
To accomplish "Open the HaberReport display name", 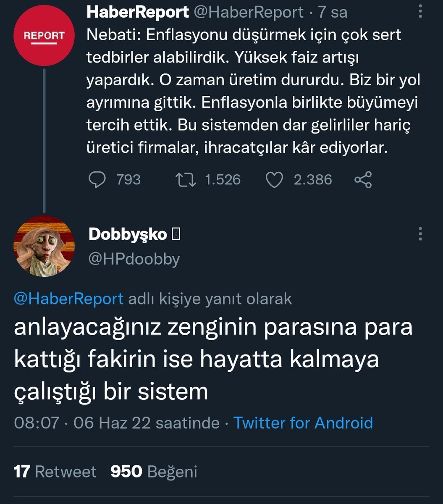I will [x=138, y=12].
